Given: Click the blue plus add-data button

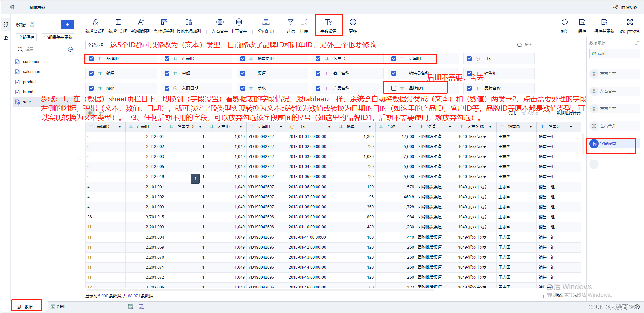Looking at the screenshot, I should [67, 24].
